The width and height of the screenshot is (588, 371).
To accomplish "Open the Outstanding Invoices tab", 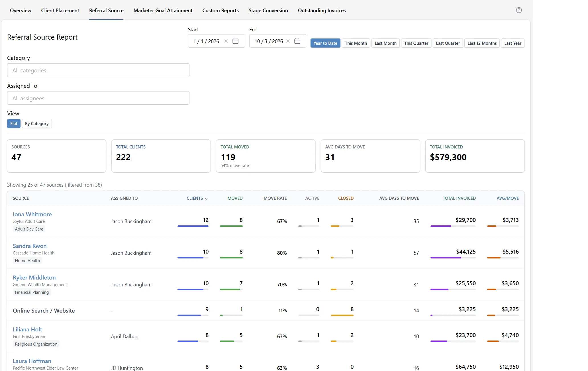I will click(x=322, y=11).
